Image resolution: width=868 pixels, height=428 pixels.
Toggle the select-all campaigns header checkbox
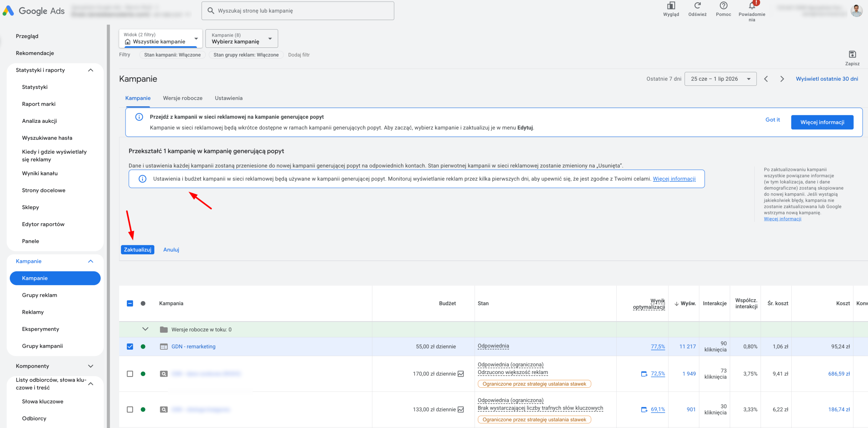(x=130, y=304)
